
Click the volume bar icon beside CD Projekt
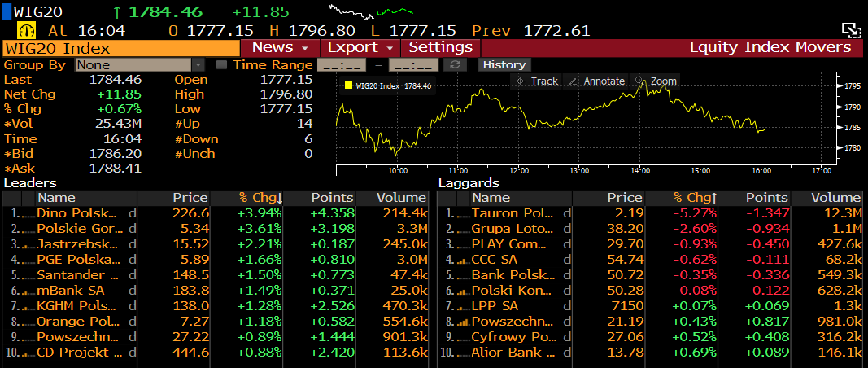point(29,353)
